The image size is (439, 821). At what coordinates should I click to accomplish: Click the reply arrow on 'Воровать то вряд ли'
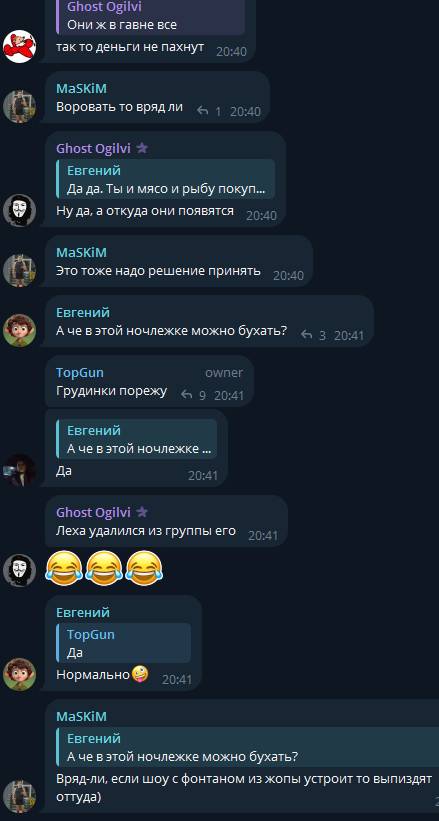point(202,111)
